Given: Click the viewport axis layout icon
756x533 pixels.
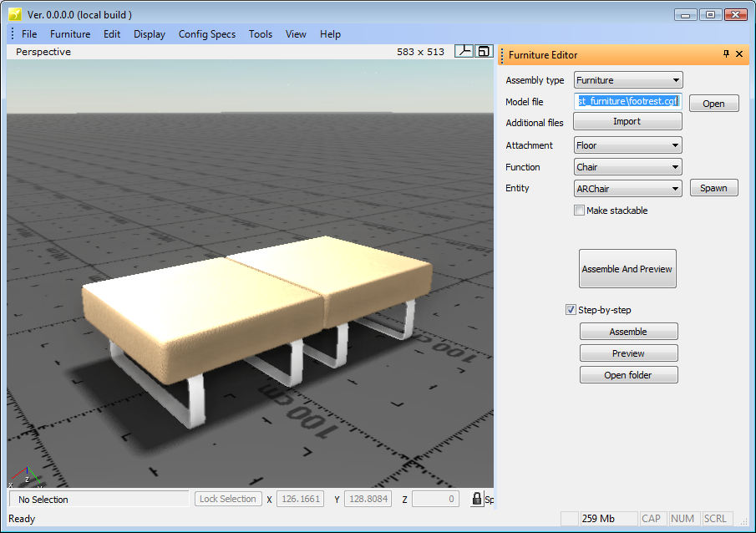Looking at the screenshot, I should [x=464, y=51].
